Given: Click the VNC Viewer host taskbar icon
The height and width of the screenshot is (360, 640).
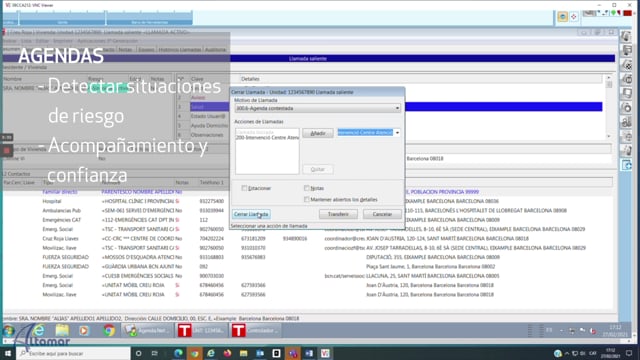Looking at the screenshot, I should [x=325, y=353].
